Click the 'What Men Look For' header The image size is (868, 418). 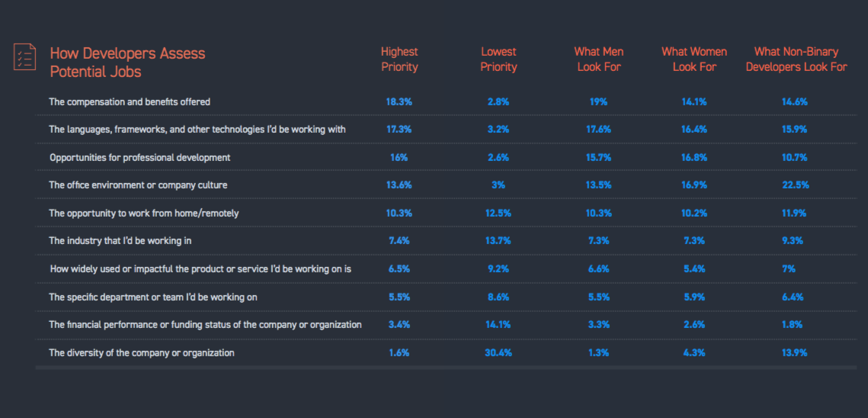(598, 59)
